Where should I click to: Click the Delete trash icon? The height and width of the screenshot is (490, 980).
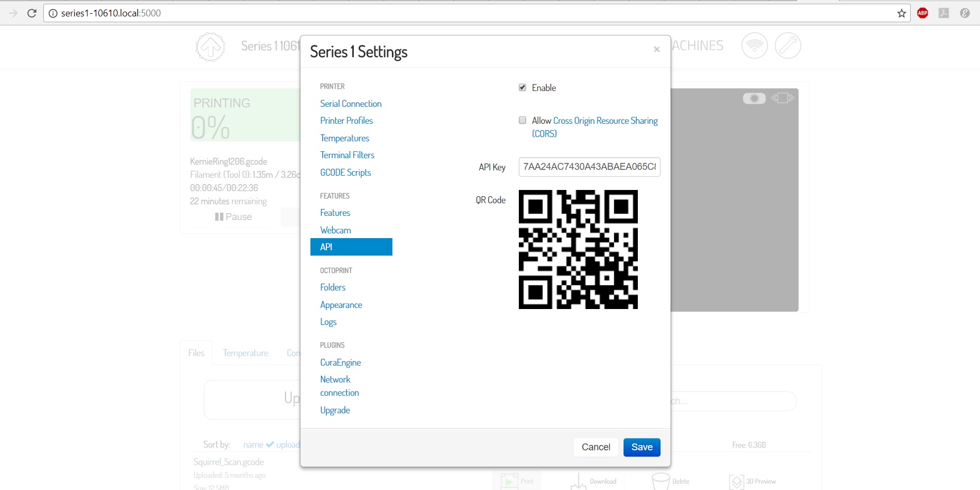coord(660,481)
